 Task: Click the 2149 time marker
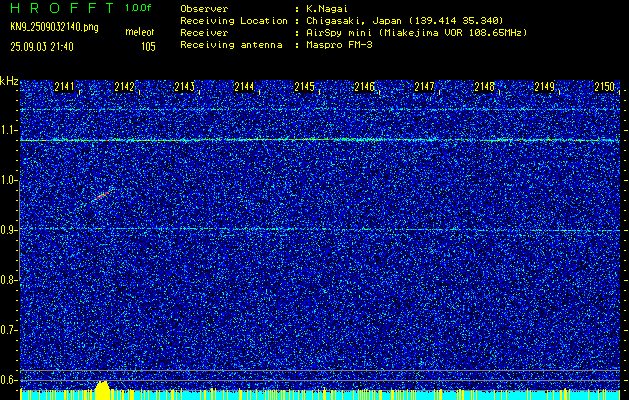coord(544,87)
